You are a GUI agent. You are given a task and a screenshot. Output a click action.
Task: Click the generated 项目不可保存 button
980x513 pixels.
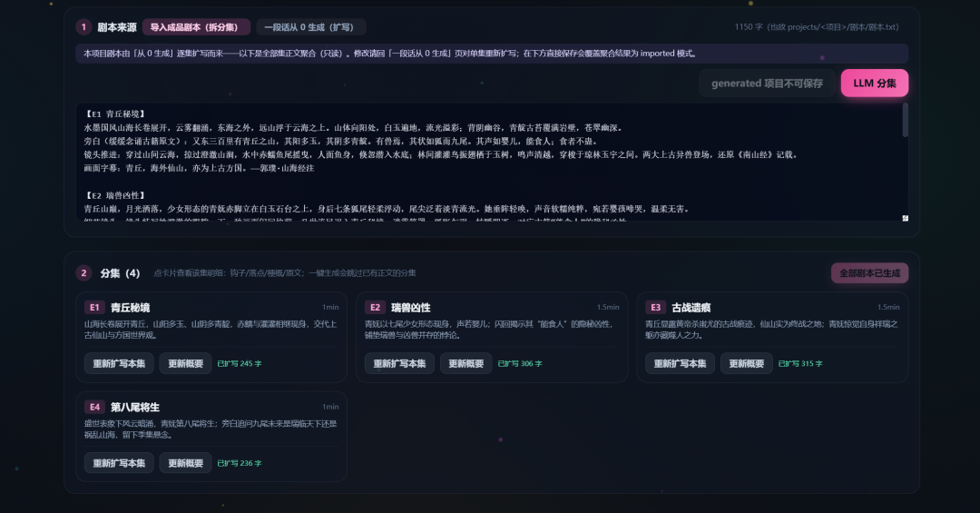point(767,84)
